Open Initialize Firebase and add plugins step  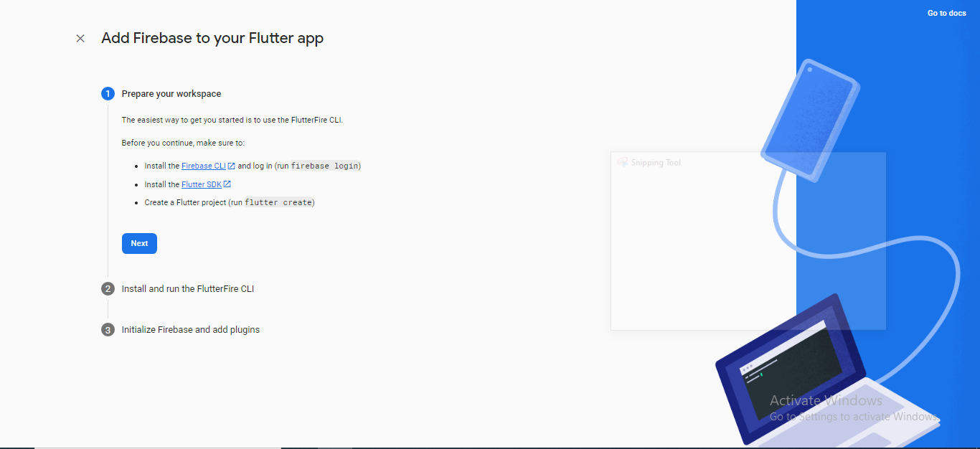point(191,330)
